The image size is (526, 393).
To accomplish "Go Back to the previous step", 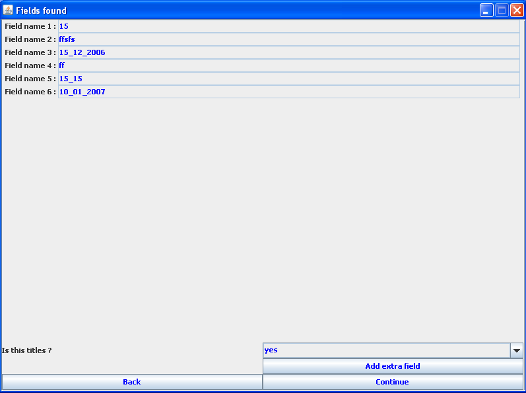I will [132, 382].
